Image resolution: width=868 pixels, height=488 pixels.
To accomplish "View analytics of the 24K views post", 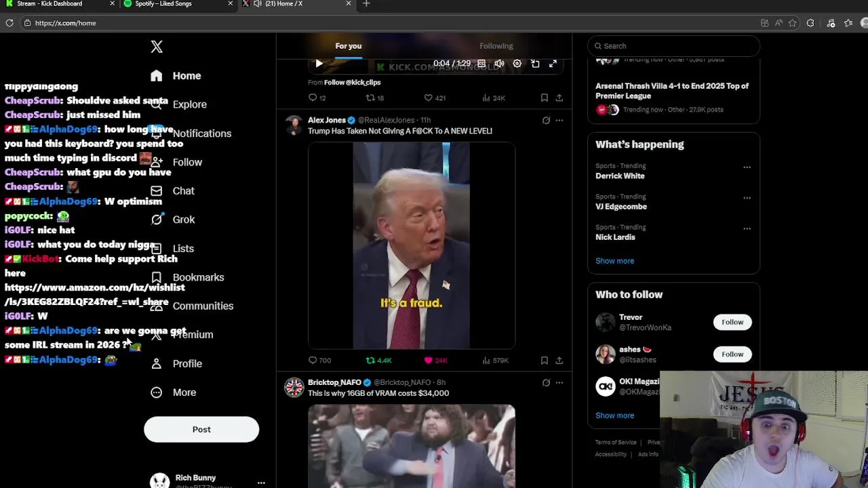I will click(494, 98).
